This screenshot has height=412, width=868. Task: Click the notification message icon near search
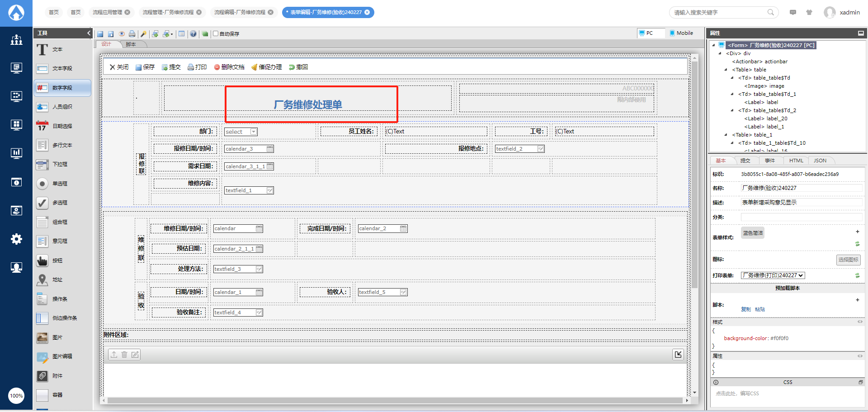(x=793, y=12)
